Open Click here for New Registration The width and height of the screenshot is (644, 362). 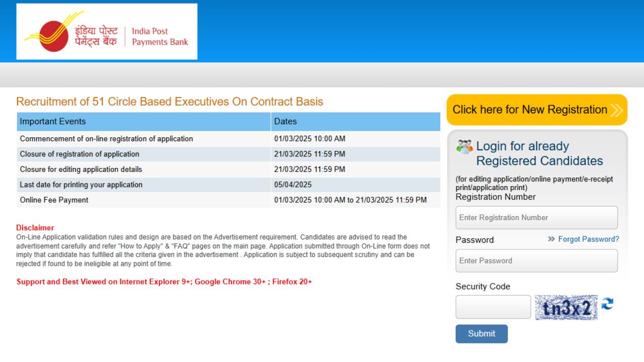point(530,110)
